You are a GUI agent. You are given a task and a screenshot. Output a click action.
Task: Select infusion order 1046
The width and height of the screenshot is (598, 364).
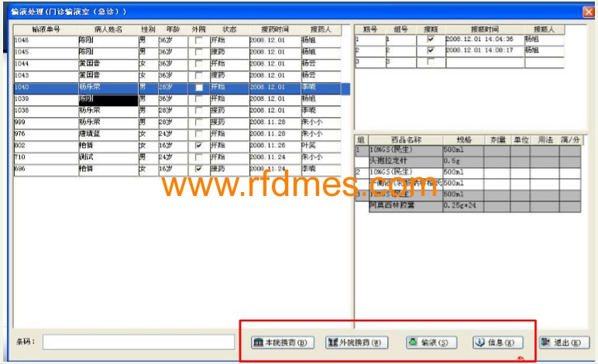click(x=177, y=40)
